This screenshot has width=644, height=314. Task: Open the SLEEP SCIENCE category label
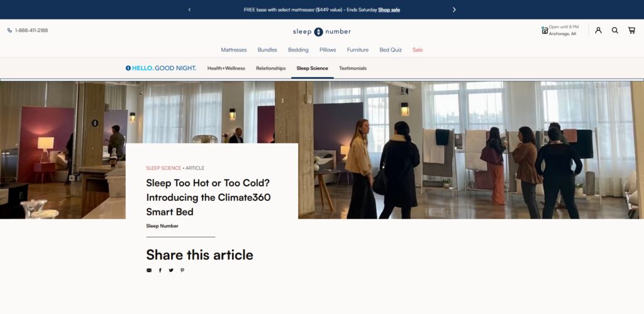tap(164, 168)
